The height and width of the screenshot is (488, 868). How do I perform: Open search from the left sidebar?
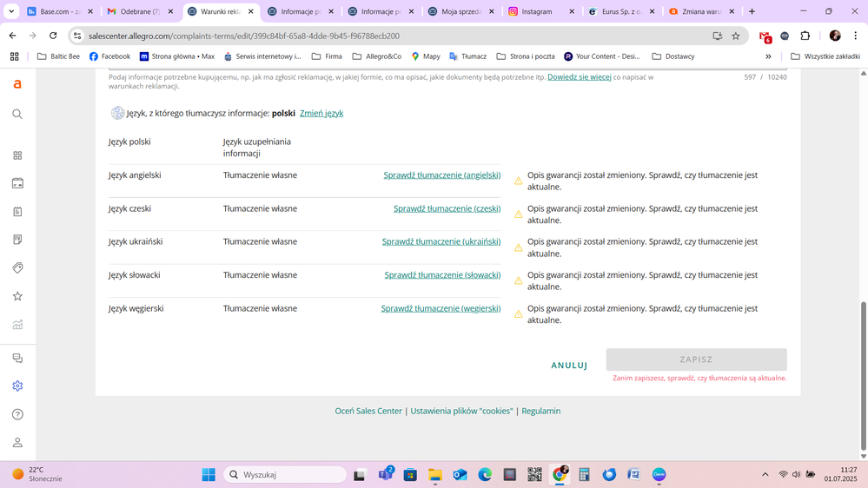(17, 114)
